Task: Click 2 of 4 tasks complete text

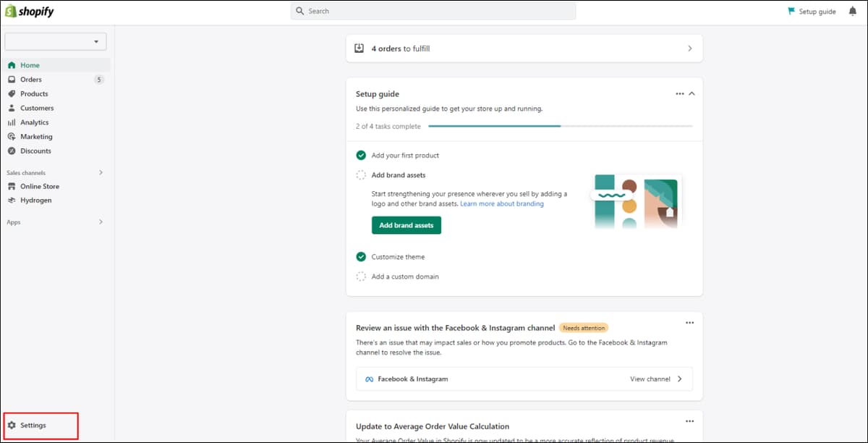Action: [388, 126]
